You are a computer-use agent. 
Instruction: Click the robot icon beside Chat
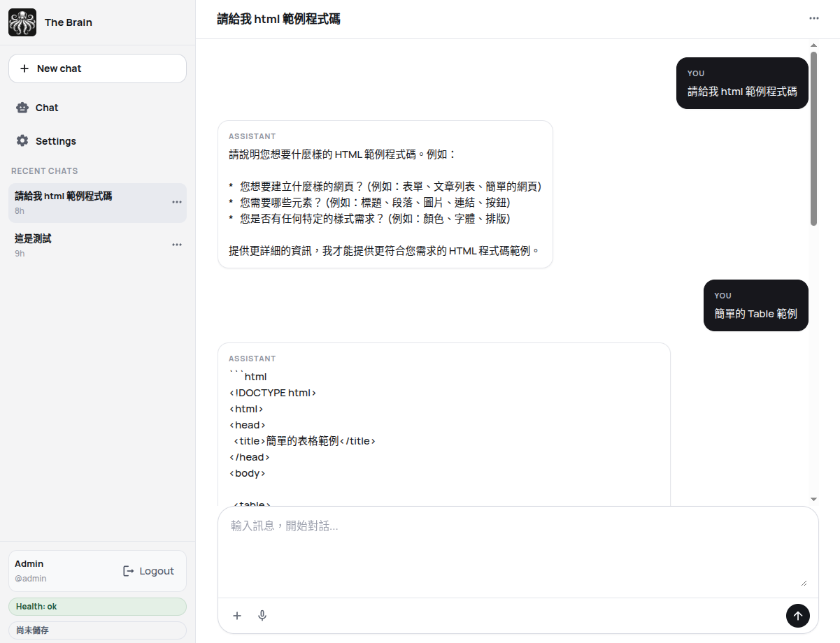coord(22,108)
